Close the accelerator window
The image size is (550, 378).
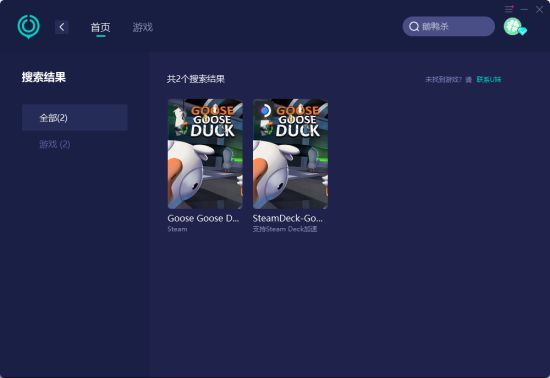pos(539,9)
